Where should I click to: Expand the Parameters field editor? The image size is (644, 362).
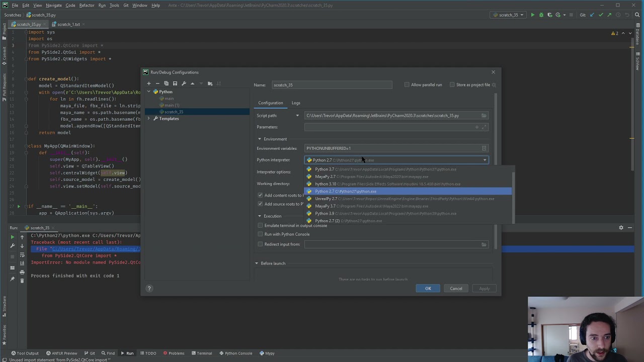click(485, 127)
